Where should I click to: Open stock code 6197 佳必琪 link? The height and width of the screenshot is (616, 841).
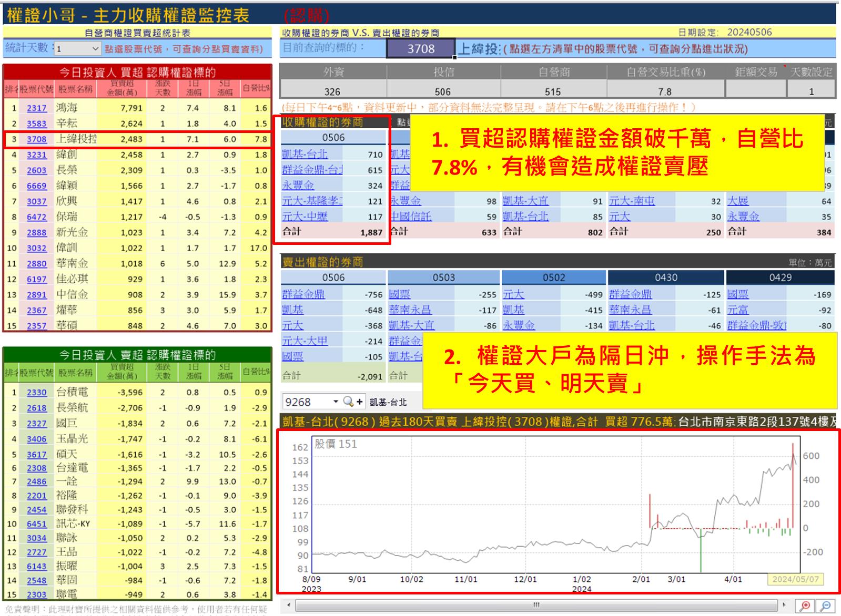[37, 279]
